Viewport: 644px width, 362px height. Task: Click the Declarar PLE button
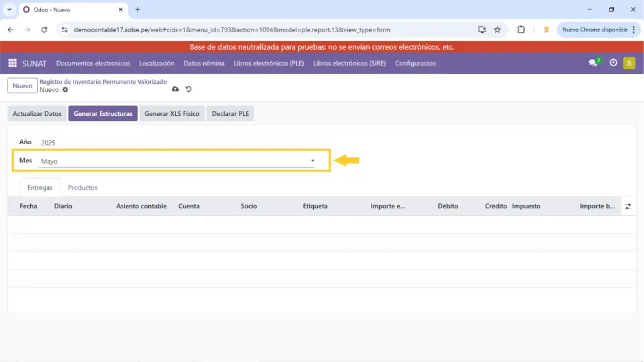click(x=230, y=113)
